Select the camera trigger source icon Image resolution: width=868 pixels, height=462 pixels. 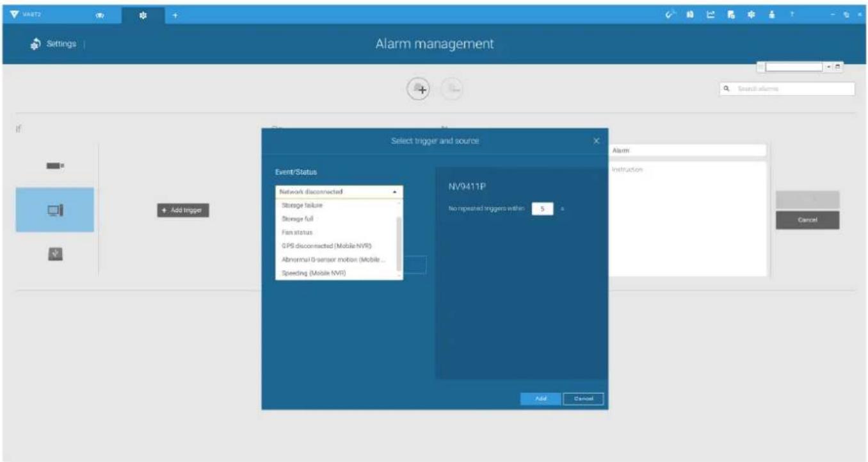click(54, 165)
